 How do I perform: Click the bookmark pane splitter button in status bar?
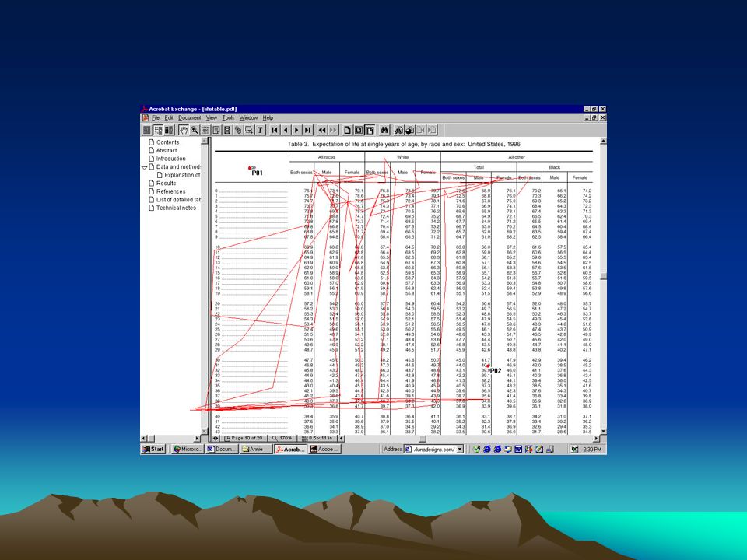point(216,438)
